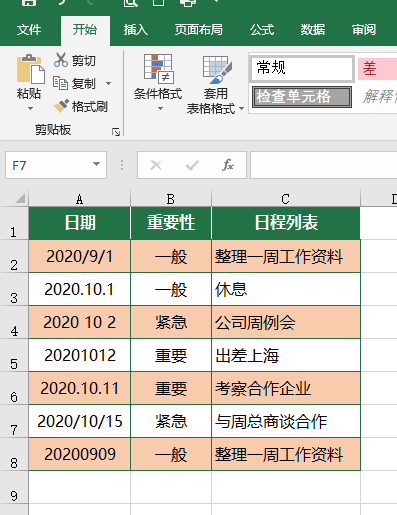Expand the Name Box dropdown arrow

96,164
